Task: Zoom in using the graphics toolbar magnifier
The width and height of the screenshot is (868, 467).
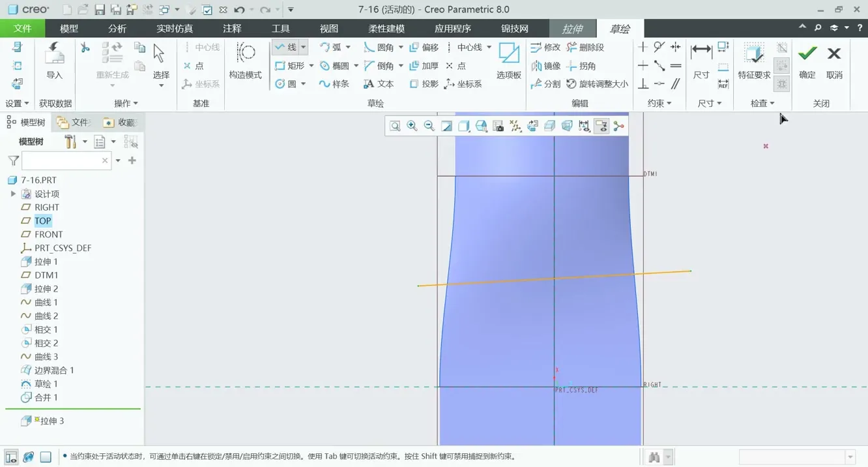Action: coord(412,127)
